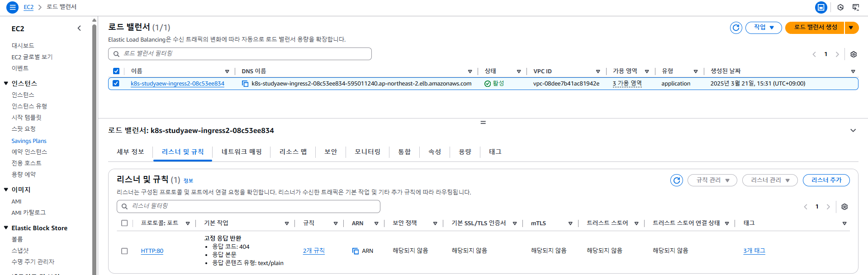Open the 2개 규칙 link

tap(314, 251)
